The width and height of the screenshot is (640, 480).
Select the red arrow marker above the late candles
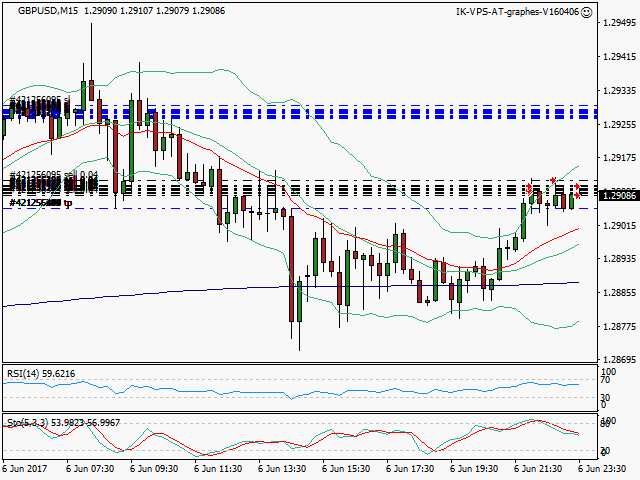click(x=553, y=180)
